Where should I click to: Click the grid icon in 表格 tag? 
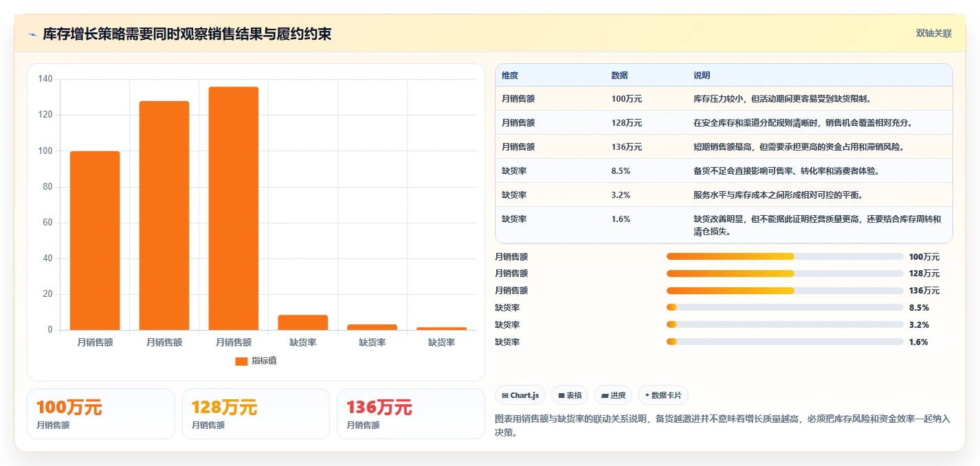(x=561, y=396)
